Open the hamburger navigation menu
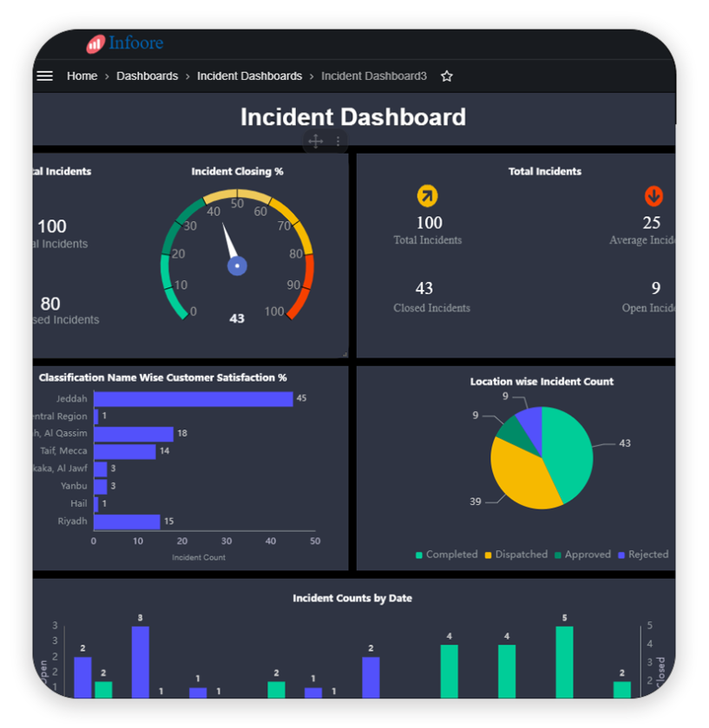 (x=45, y=76)
